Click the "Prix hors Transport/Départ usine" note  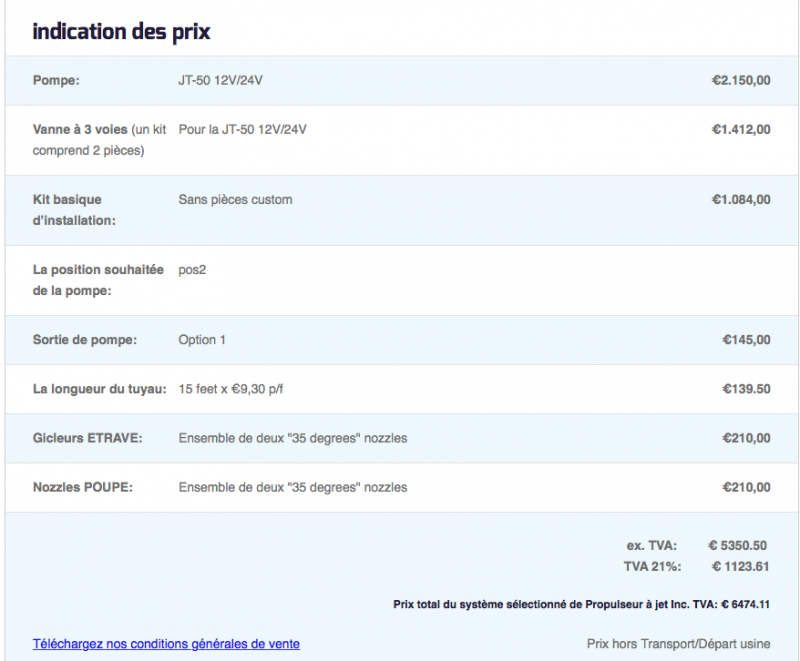click(678, 644)
